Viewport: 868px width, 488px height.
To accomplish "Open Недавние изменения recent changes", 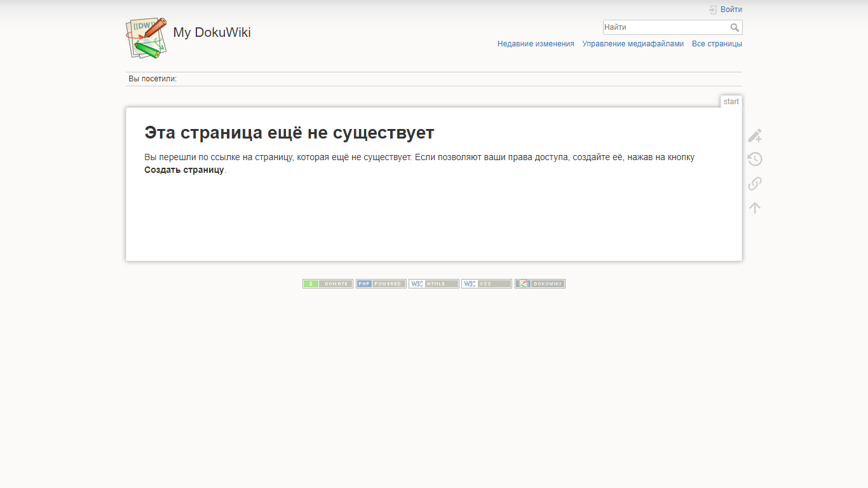I will [x=536, y=44].
